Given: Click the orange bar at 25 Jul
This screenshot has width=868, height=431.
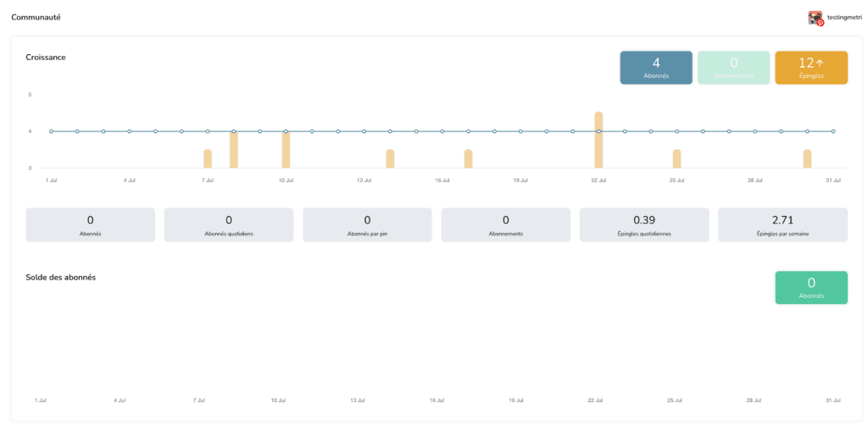Looking at the screenshot, I should [x=676, y=159].
